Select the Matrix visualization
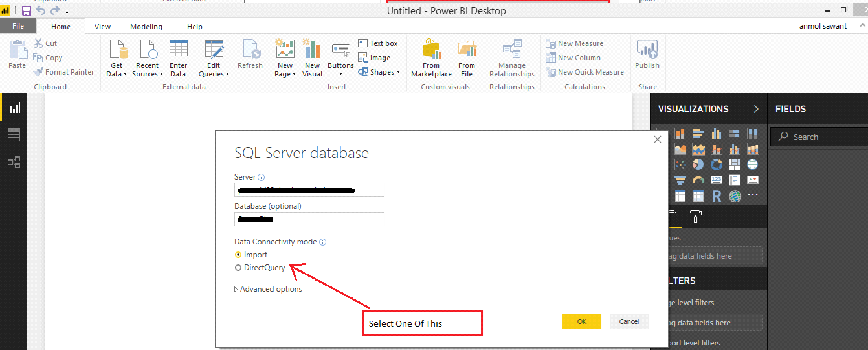 (x=698, y=196)
